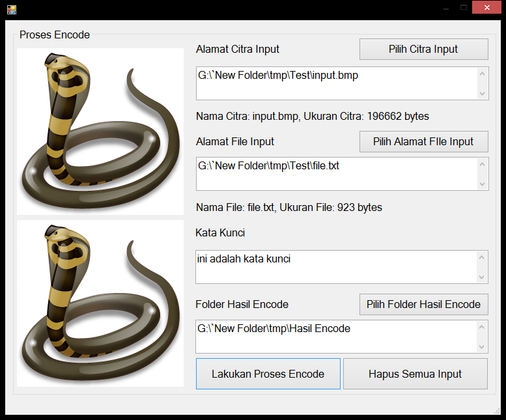Click the down arrow in the Alamat Citra Input scrollbar
Viewport: 506px width, 420px height.
(x=482, y=93)
